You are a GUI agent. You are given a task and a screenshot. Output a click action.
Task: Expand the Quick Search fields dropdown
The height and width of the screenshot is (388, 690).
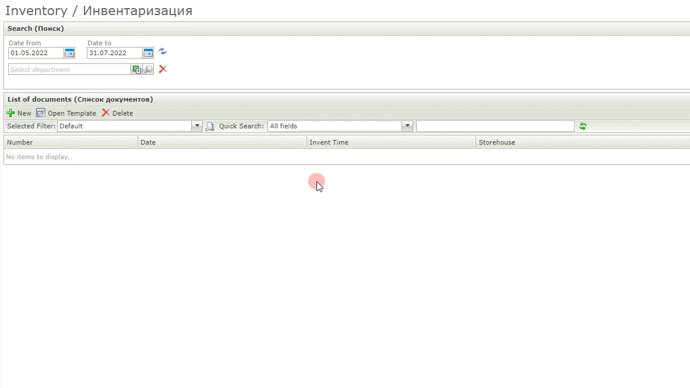pos(407,126)
